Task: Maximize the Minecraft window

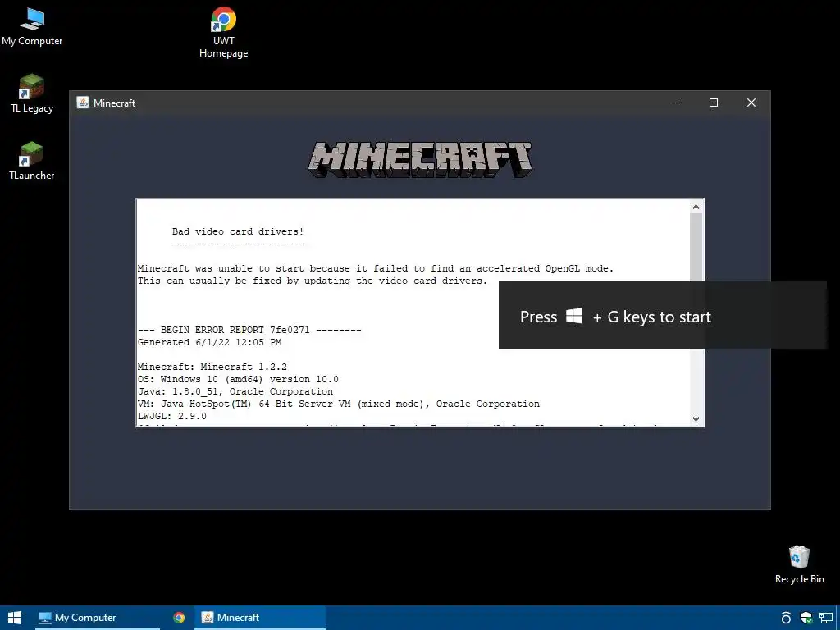Action: [714, 103]
